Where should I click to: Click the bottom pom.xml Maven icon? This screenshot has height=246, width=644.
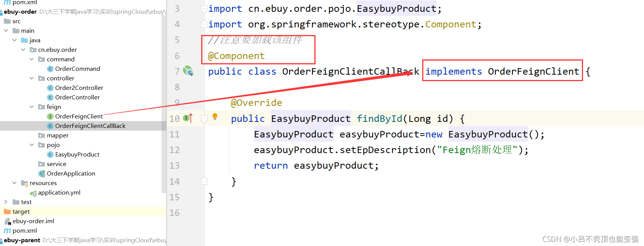click(x=7, y=231)
